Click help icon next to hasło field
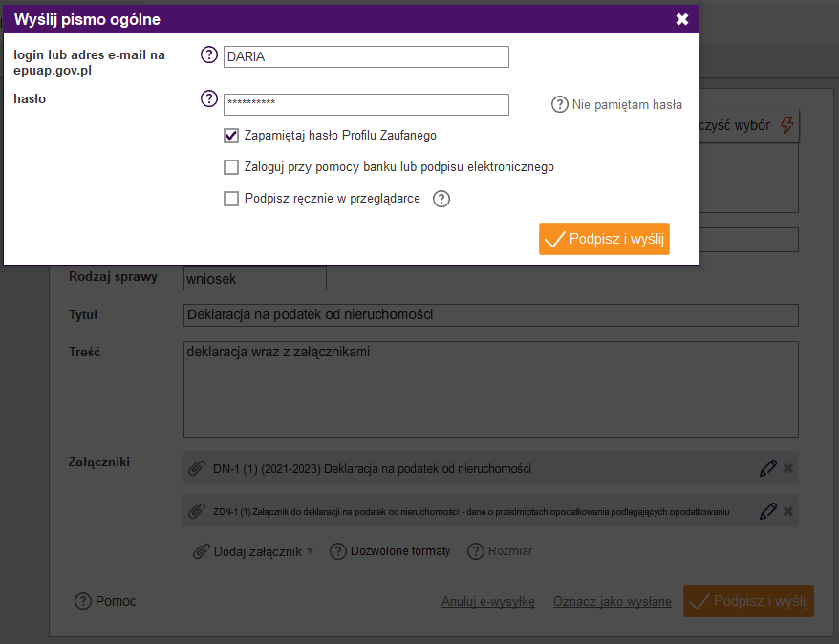 [x=209, y=98]
